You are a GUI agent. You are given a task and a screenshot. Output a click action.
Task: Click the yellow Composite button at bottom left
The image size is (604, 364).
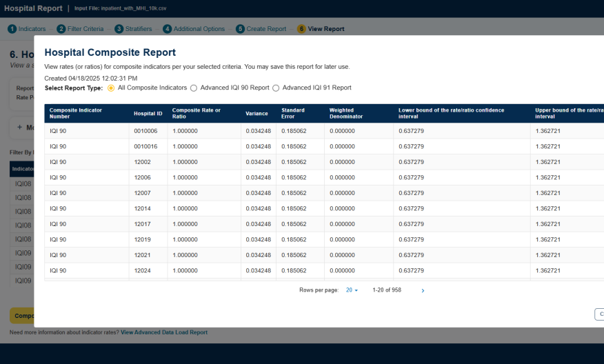pyautogui.click(x=22, y=316)
